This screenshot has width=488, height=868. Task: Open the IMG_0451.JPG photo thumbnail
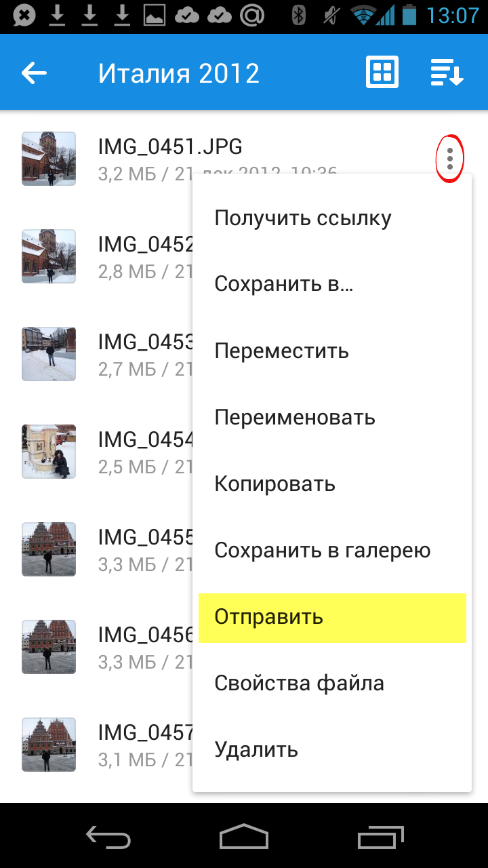pyautogui.click(x=49, y=159)
